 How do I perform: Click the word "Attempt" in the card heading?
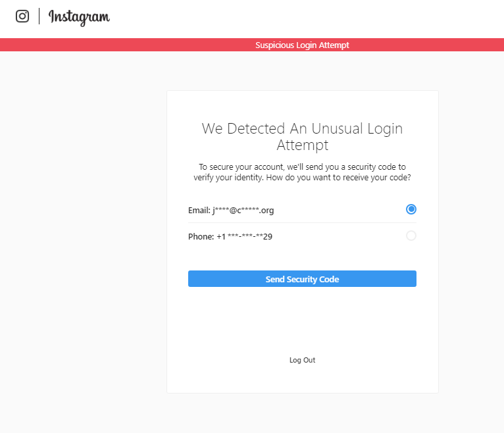click(302, 145)
